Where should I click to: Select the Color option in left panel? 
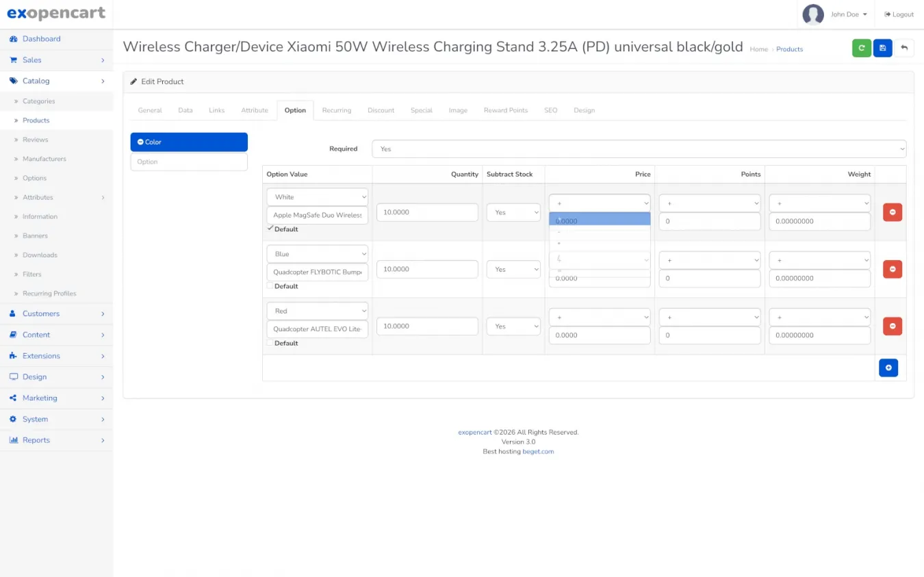coord(189,142)
